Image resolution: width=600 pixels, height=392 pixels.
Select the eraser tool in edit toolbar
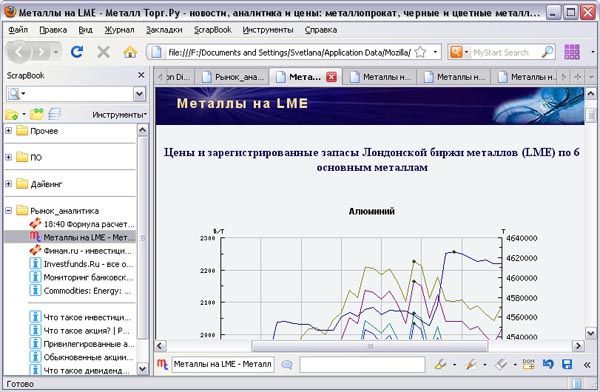click(501, 364)
